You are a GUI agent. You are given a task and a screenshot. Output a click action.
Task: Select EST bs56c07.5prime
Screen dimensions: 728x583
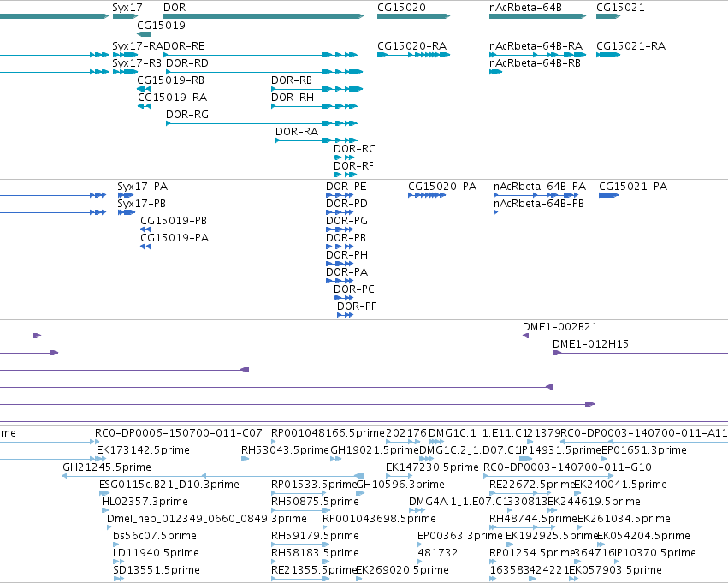coord(117,544)
